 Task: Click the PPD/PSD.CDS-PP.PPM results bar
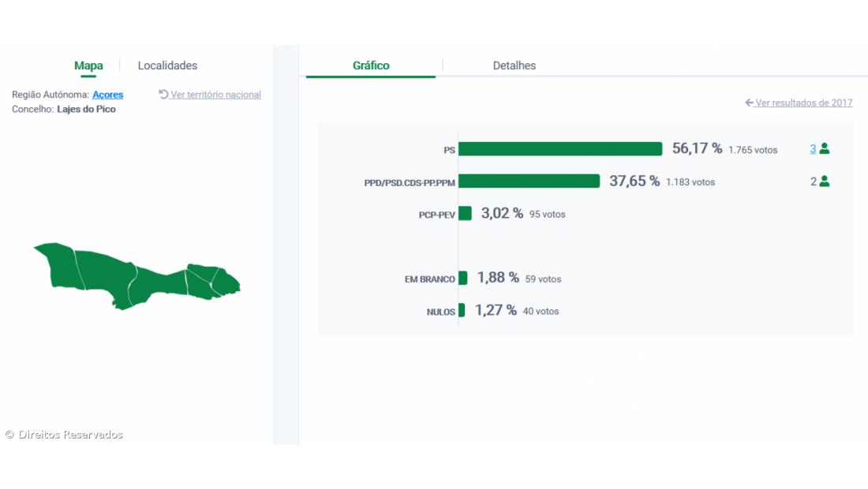[x=529, y=181]
